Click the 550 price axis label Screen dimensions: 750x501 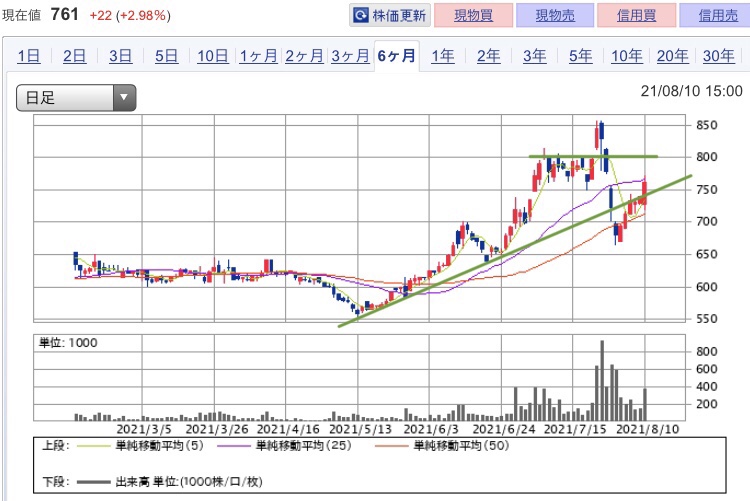[706, 319]
